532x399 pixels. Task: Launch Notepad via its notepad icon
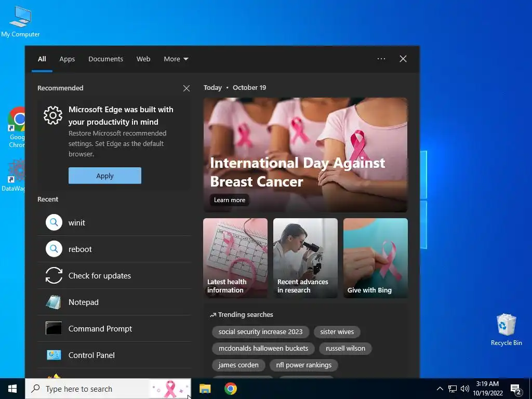point(54,302)
